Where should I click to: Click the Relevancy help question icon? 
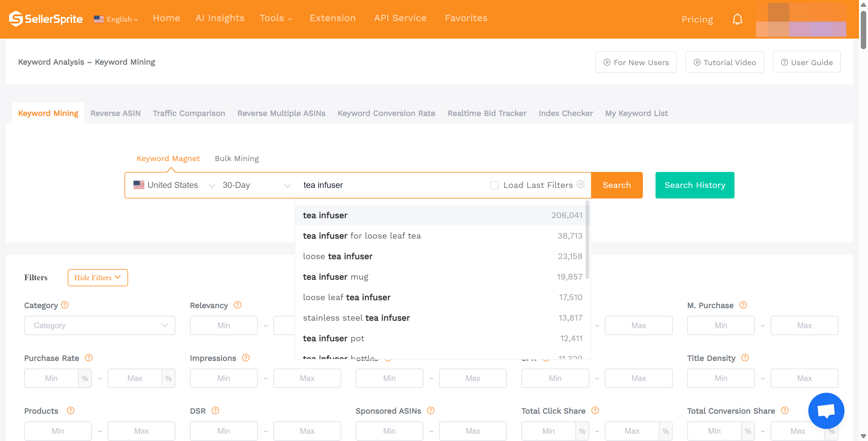pyautogui.click(x=237, y=305)
